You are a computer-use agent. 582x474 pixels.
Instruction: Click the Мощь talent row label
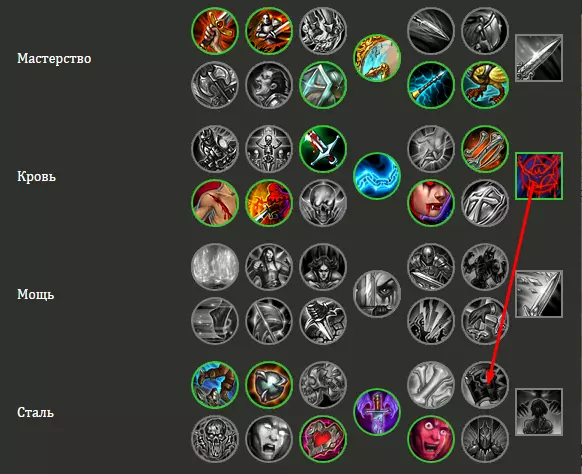36,294
